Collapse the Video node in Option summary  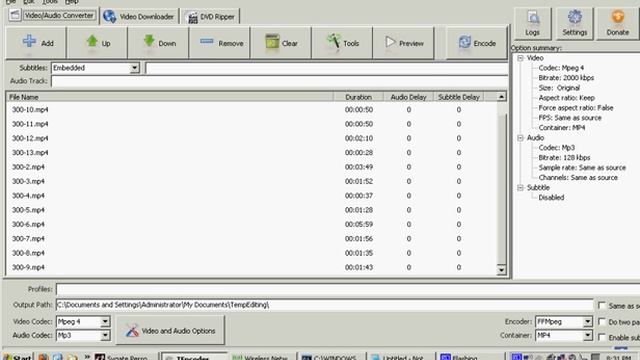click(520, 58)
